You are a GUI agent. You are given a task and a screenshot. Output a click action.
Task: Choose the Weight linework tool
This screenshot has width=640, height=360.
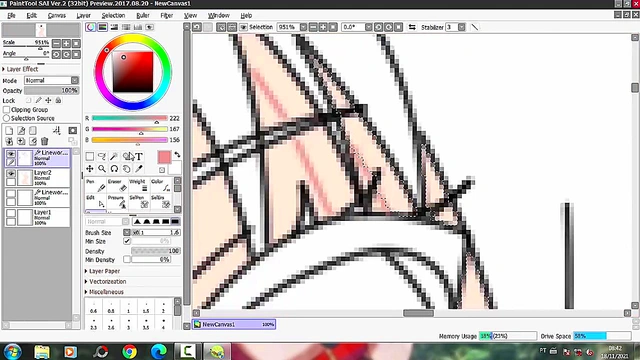pos(139,185)
